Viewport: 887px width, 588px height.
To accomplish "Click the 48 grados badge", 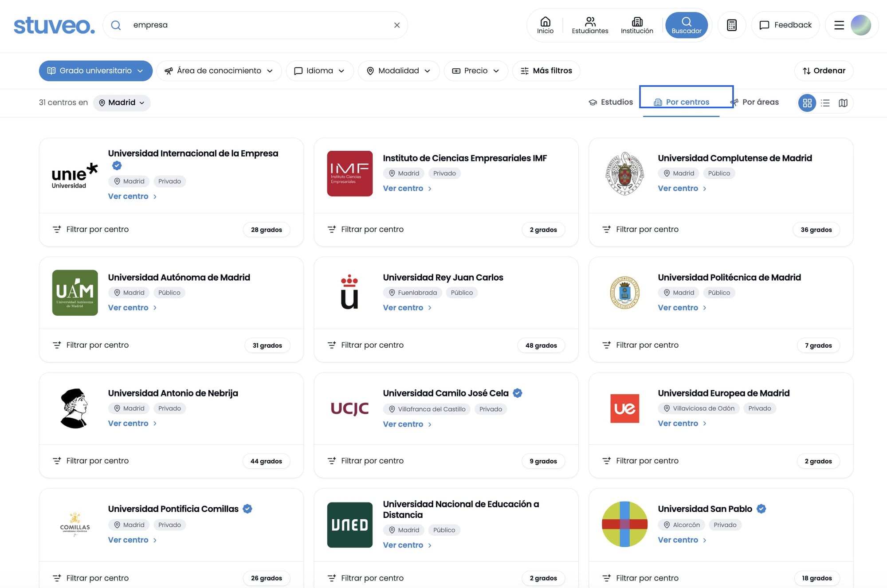I will tap(541, 345).
